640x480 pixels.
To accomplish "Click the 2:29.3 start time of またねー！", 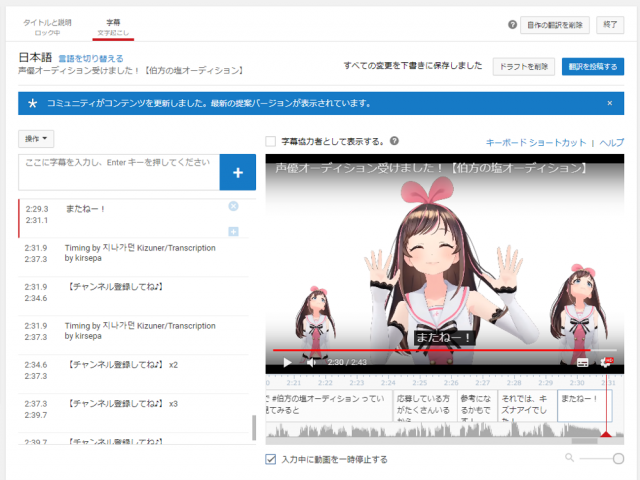I will tap(37, 209).
